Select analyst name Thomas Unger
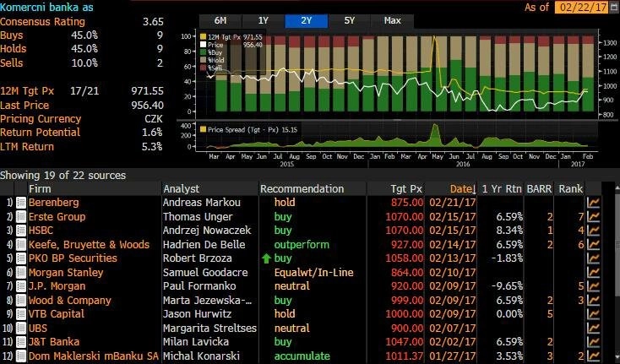 [198, 216]
